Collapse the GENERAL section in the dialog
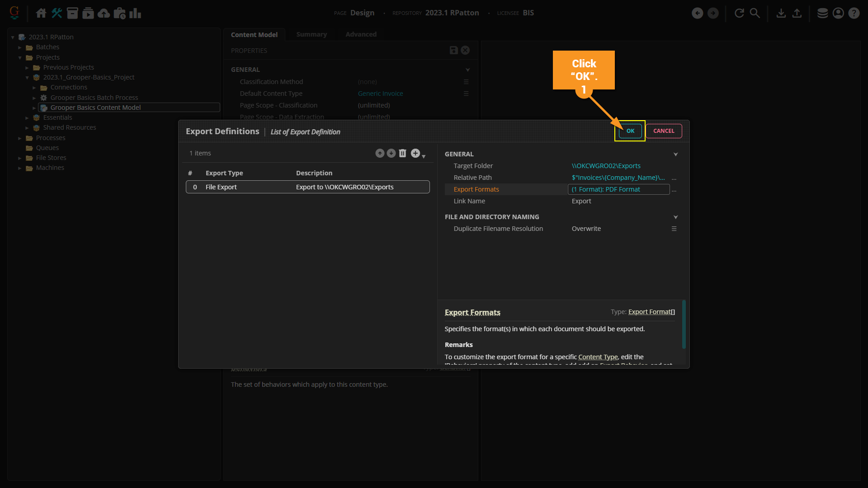The height and width of the screenshot is (488, 868). [x=675, y=155]
